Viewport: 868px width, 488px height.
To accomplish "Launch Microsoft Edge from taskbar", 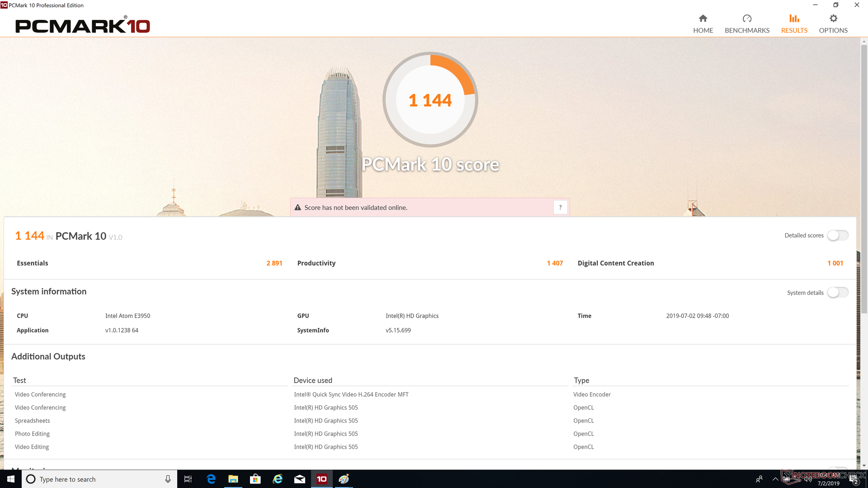I will coord(211,479).
